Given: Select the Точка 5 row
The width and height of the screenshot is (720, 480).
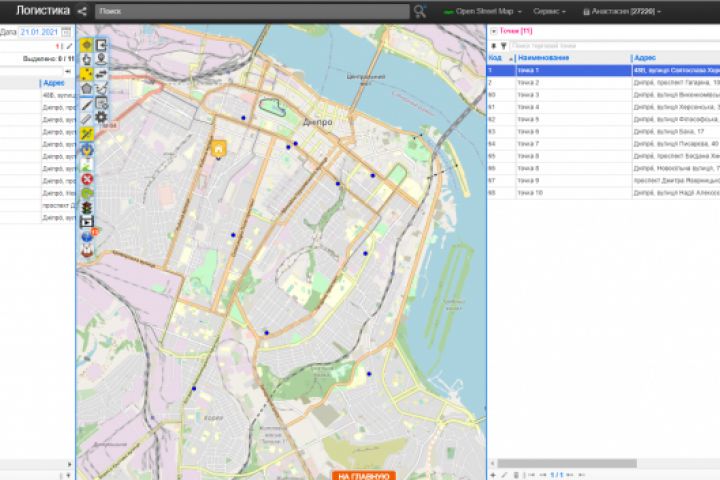Looking at the screenshot, I should click(x=603, y=119).
